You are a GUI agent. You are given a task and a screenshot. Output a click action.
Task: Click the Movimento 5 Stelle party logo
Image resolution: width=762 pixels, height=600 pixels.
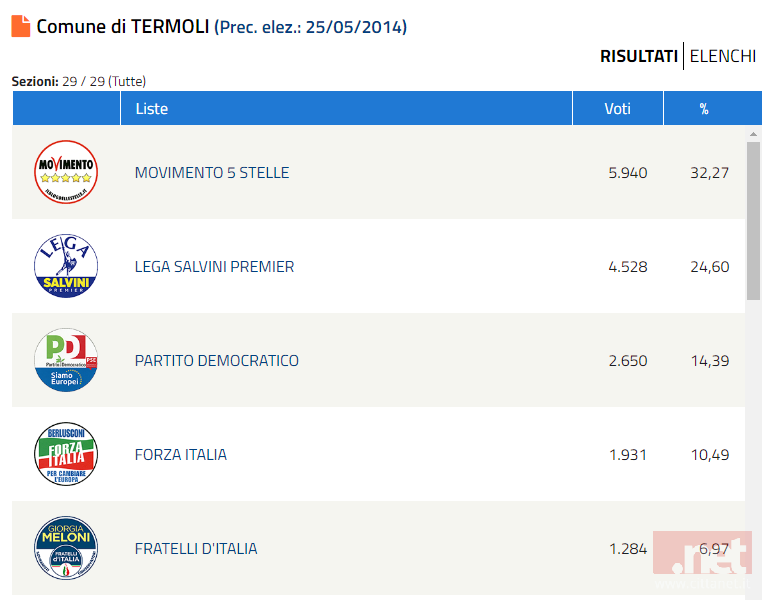point(66,172)
